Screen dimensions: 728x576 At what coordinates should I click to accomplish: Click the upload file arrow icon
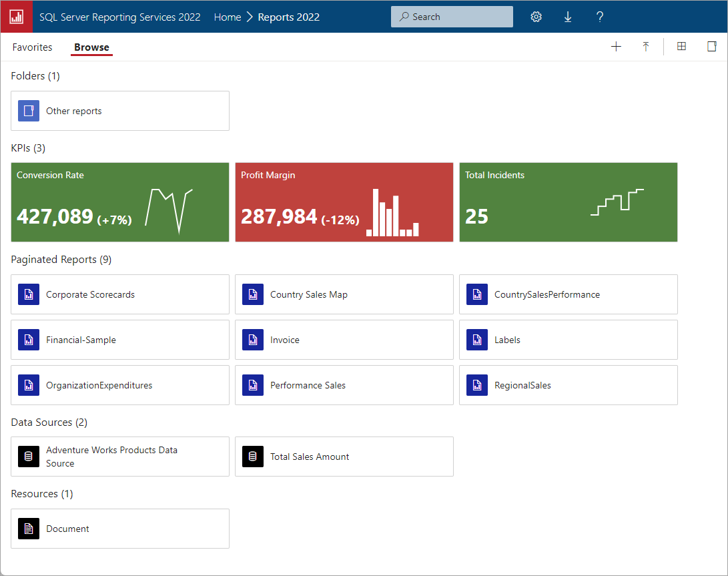(645, 46)
